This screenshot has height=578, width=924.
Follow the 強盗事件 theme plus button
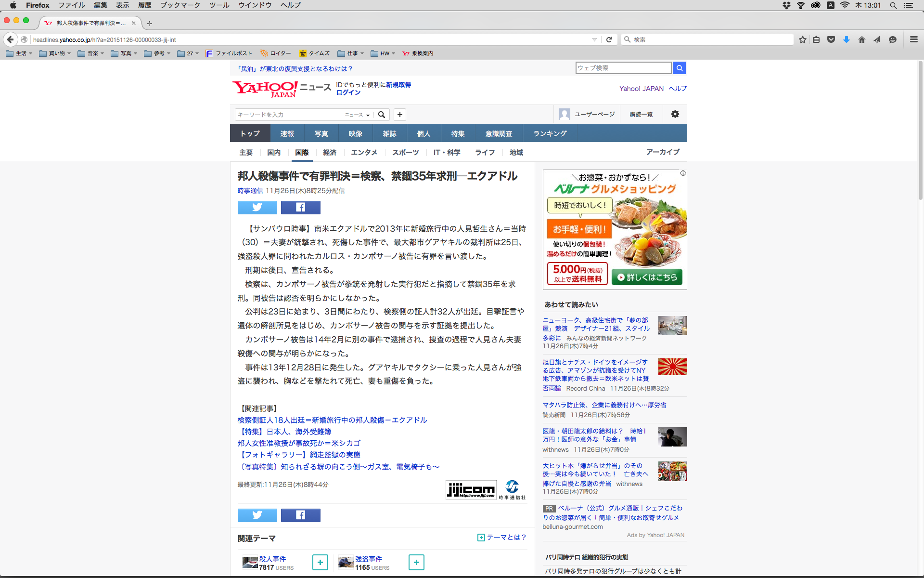[x=416, y=562]
